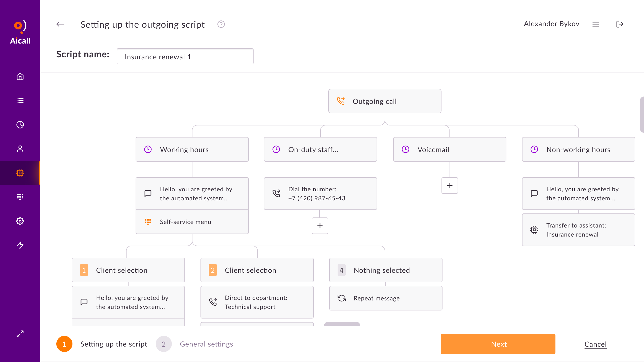644x362 pixels.
Task: Click the back arrow icon
Action: coord(60,24)
